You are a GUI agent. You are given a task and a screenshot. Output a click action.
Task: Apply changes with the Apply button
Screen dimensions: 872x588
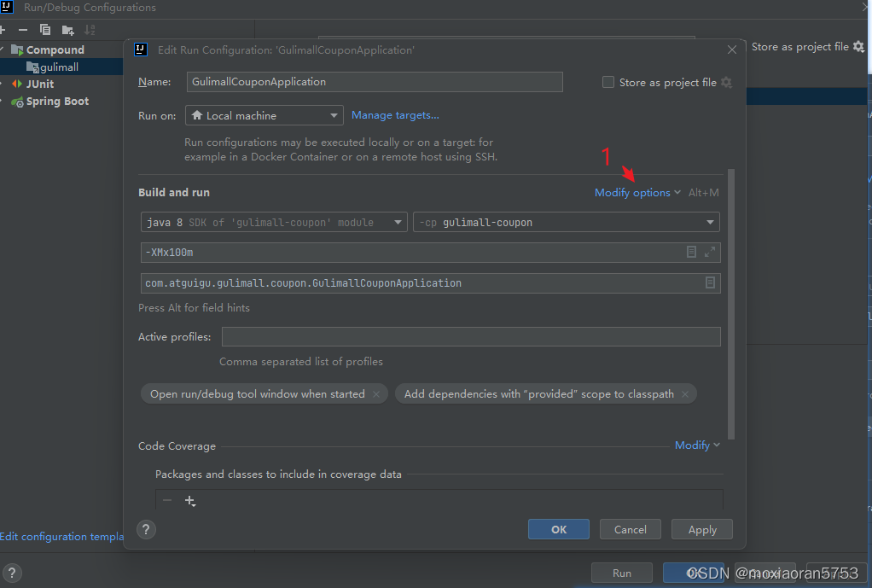(x=702, y=530)
